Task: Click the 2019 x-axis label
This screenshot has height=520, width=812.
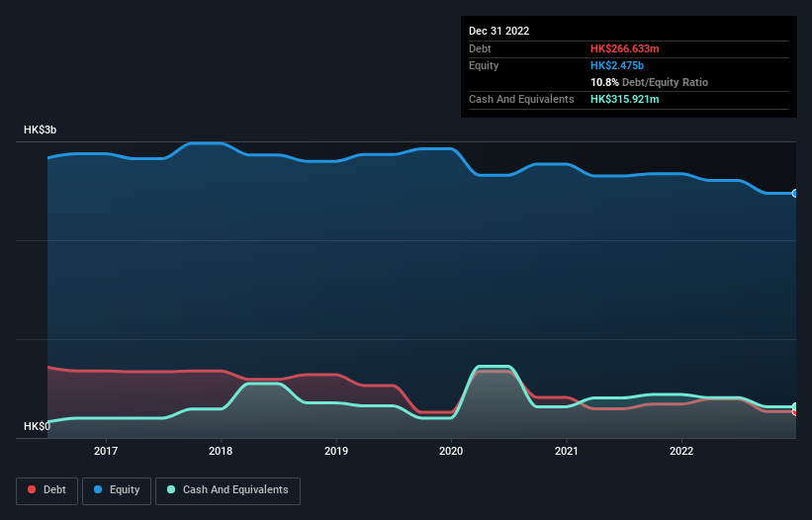Action: (x=336, y=451)
